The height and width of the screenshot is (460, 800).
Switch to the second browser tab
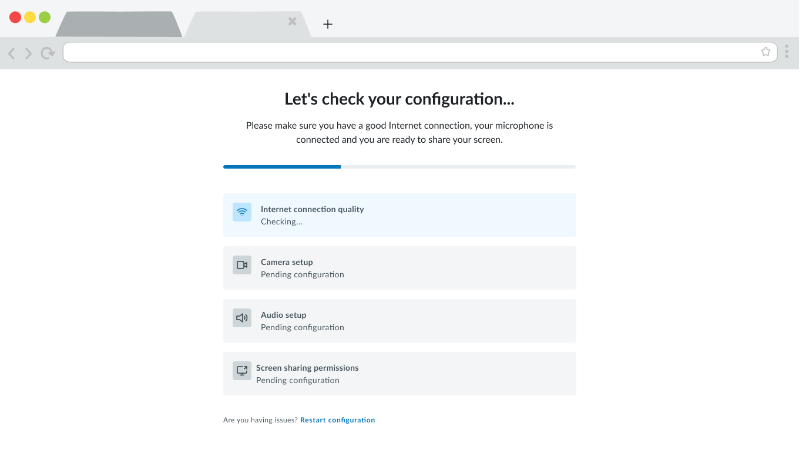pyautogui.click(x=247, y=24)
